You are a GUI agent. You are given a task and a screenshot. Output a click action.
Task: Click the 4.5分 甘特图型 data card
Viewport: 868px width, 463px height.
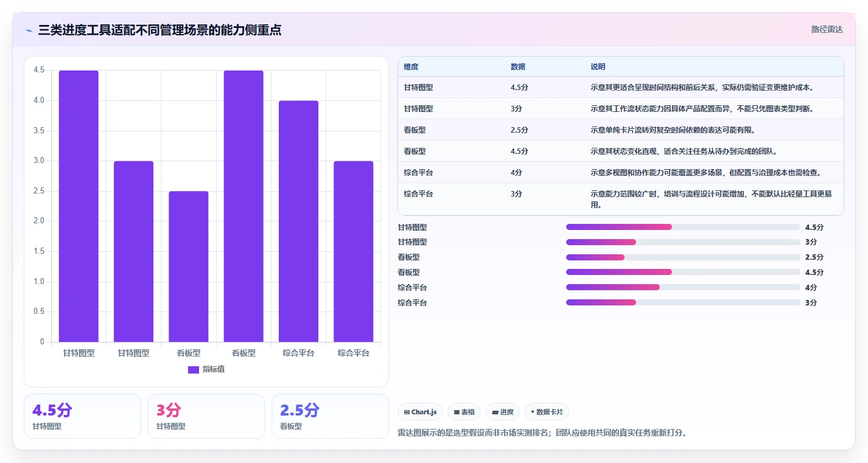(82, 416)
